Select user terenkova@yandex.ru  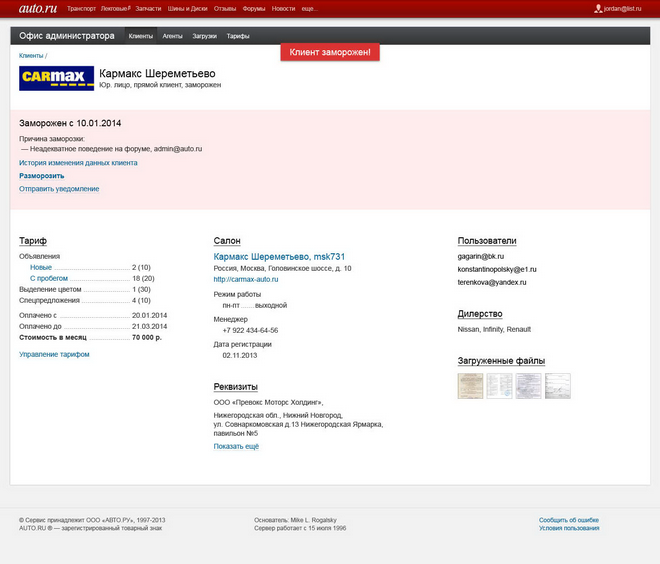492,282
